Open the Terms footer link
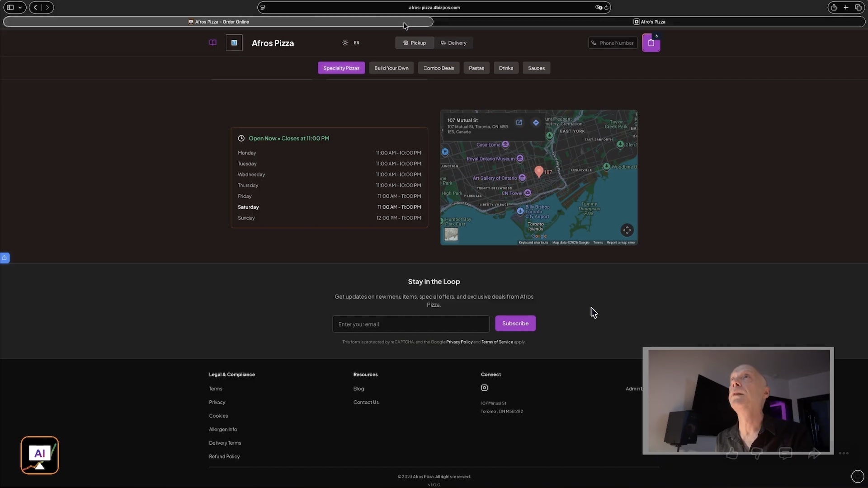Image resolution: width=868 pixels, height=488 pixels. (x=216, y=389)
